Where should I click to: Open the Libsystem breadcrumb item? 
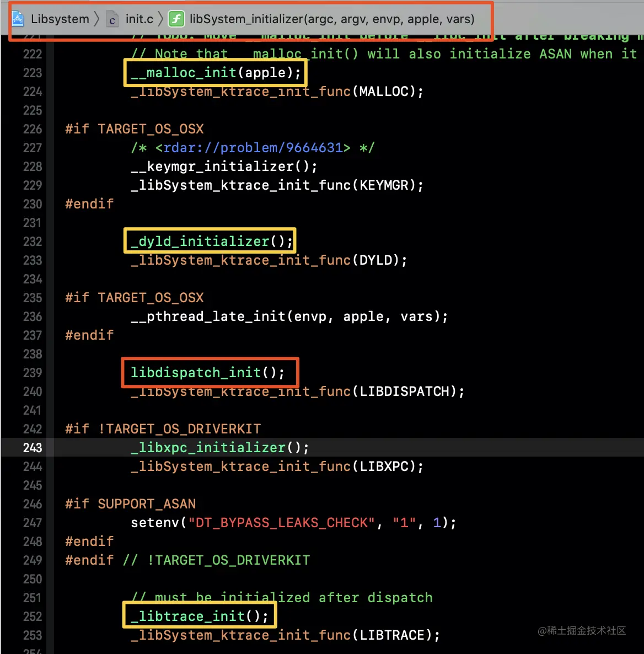[60, 19]
